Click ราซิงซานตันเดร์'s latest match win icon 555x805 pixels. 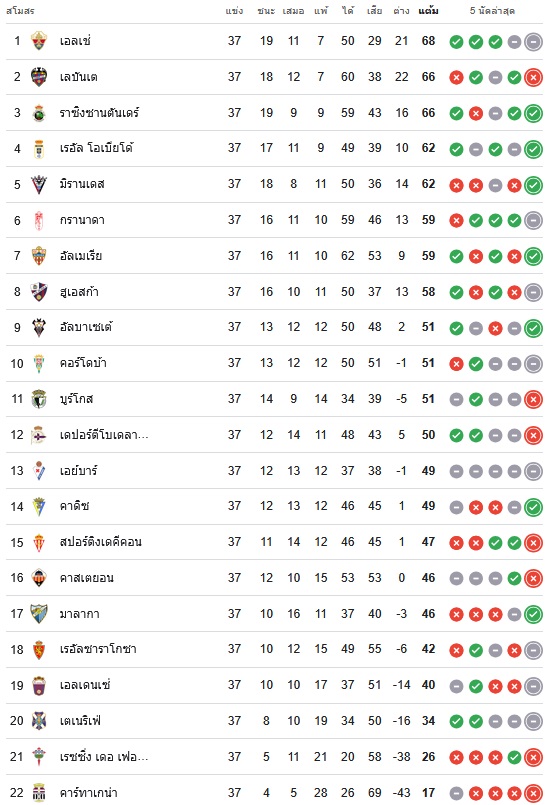(x=533, y=113)
